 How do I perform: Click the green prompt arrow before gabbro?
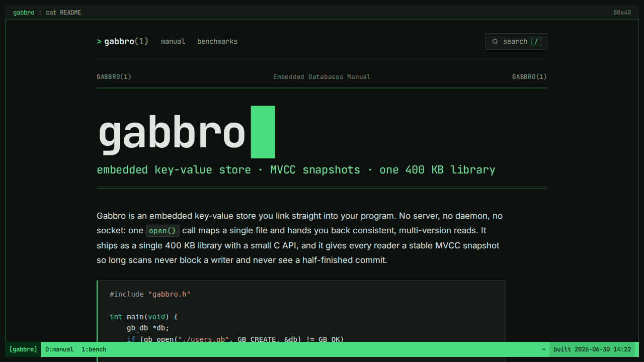[x=99, y=42]
